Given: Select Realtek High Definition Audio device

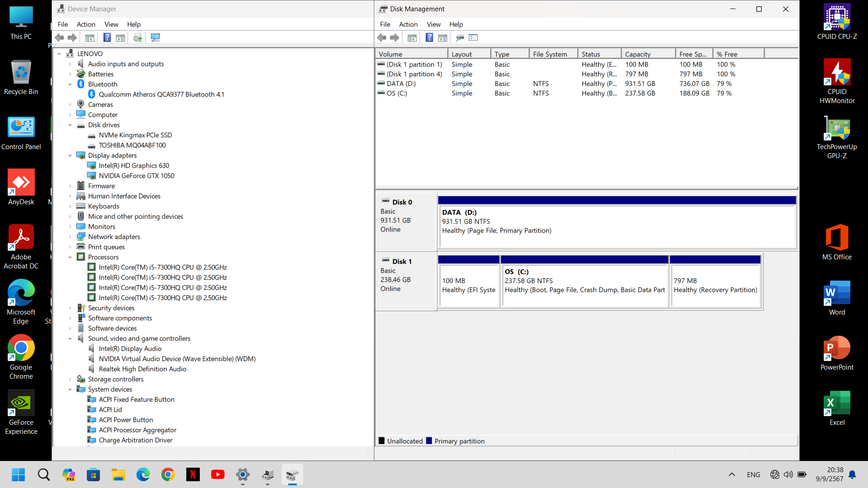Looking at the screenshot, I should tap(142, 369).
